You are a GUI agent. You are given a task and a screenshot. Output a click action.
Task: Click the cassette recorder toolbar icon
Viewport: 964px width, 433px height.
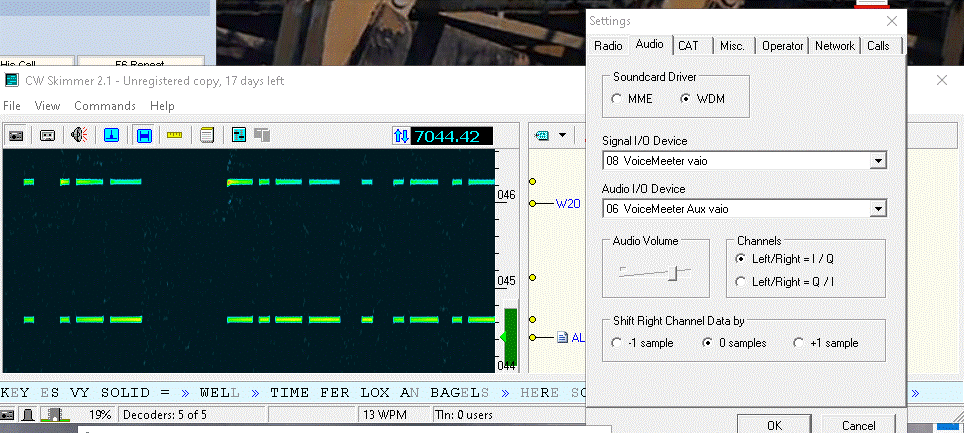[x=47, y=135]
